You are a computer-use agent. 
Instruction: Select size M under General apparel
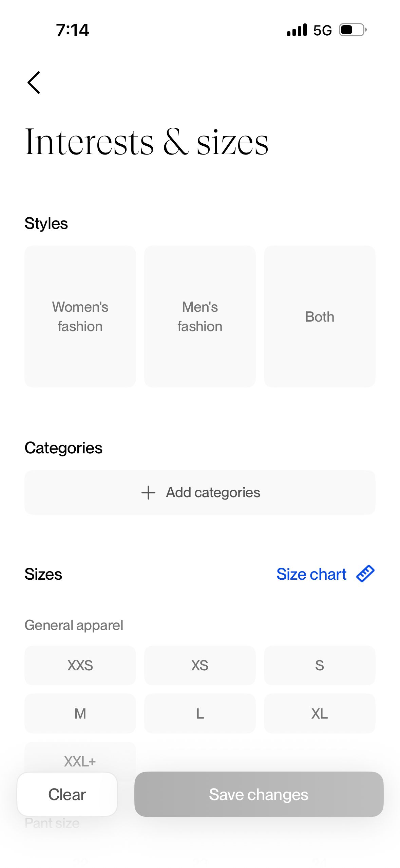point(80,713)
